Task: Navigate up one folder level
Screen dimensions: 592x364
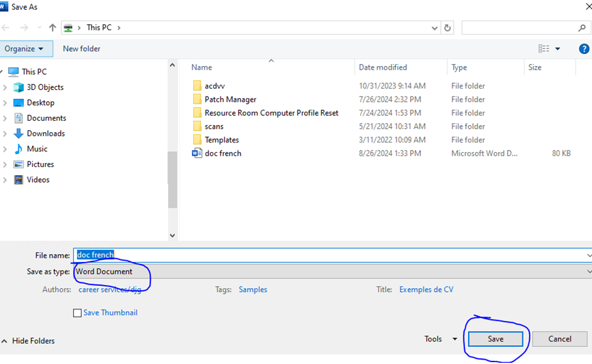Action: click(x=52, y=27)
